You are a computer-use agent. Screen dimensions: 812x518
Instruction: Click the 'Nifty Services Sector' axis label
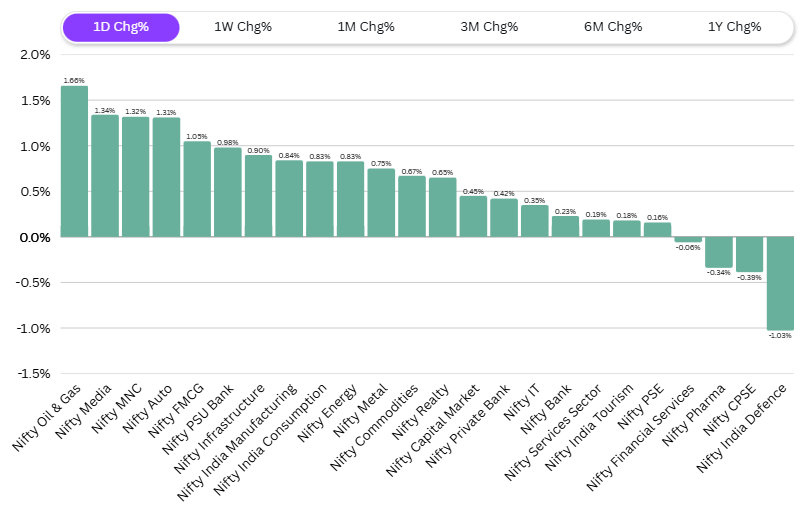pyautogui.click(x=554, y=431)
